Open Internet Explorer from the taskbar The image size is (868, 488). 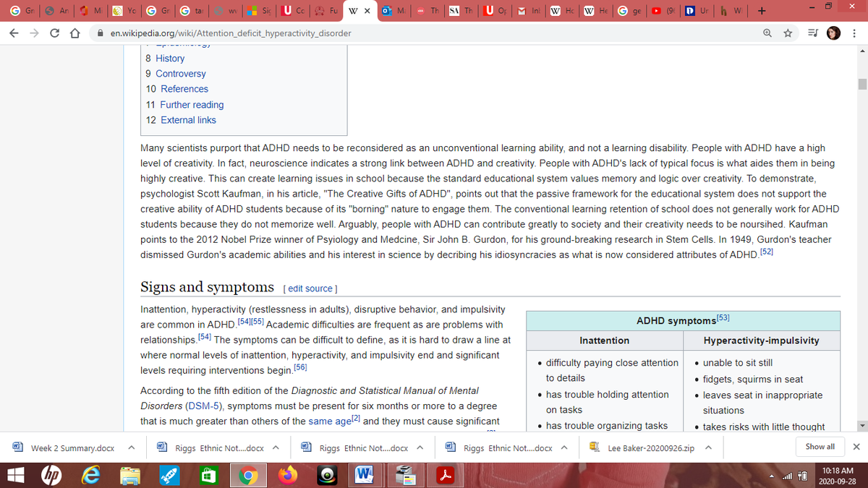(92, 475)
